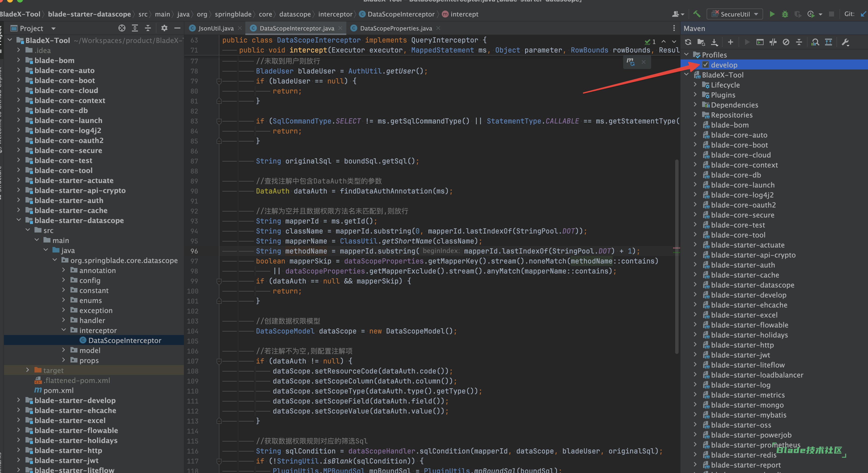868x473 pixels.
Task: Open the inspections widget with check mark
Action: tap(650, 41)
